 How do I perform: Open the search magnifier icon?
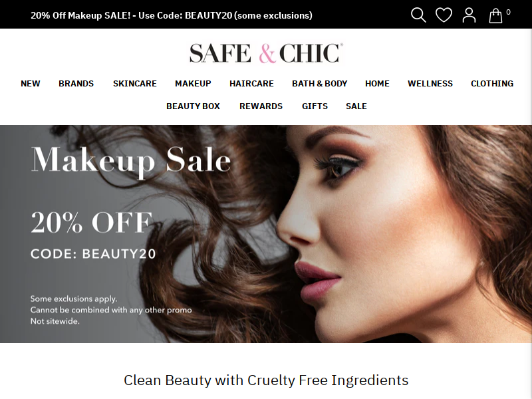[418, 15]
